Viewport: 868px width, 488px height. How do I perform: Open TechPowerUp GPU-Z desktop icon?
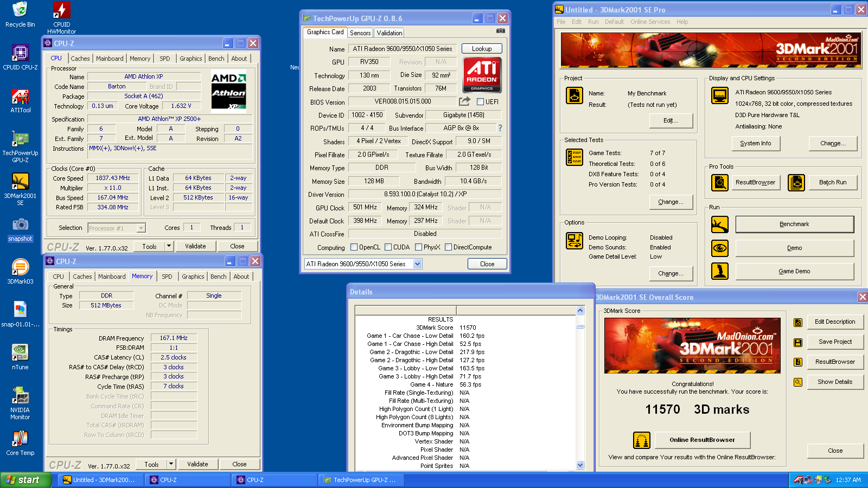(20, 146)
